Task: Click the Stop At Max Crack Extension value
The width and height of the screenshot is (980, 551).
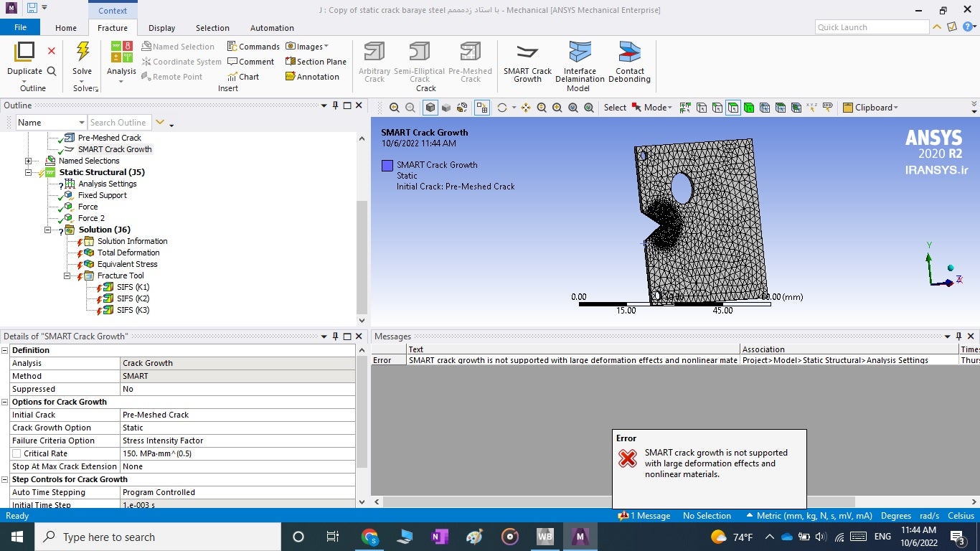Action: 237,466
